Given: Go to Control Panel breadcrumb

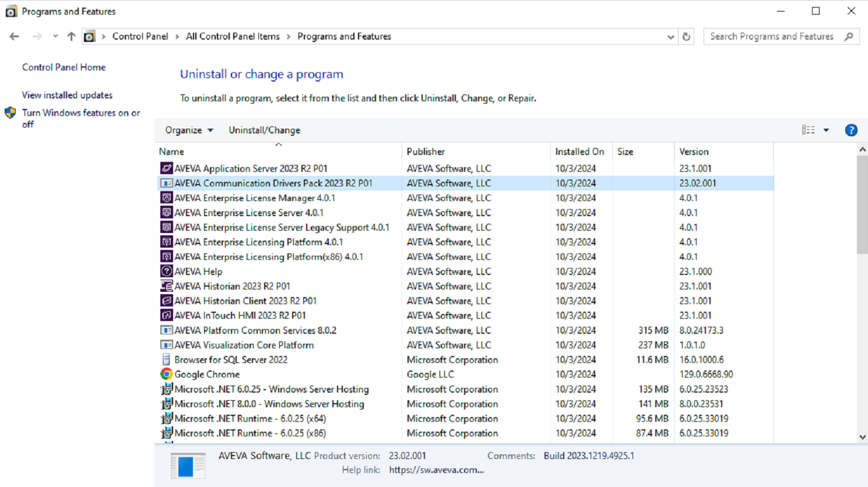Looking at the screenshot, I should [140, 36].
